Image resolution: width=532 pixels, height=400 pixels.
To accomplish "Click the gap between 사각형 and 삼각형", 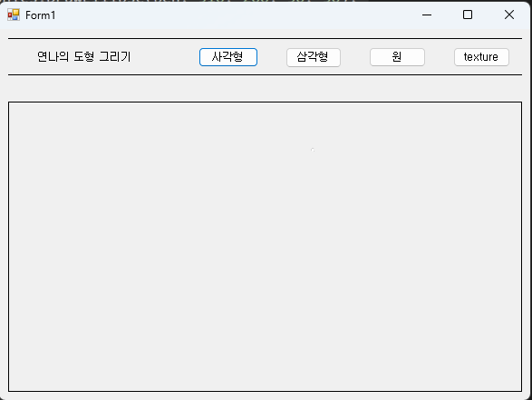I will (272, 57).
